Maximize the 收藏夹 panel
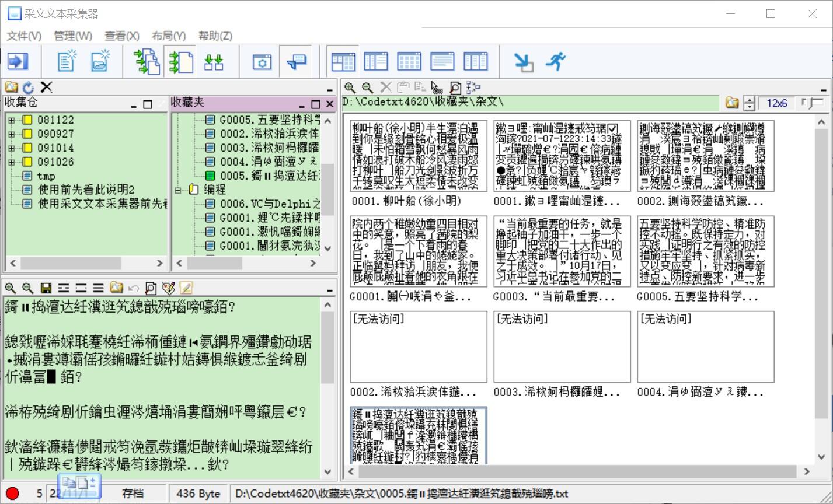Image resolution: width=833 pixels, height=504 pixels. click(x=316, y=104)
